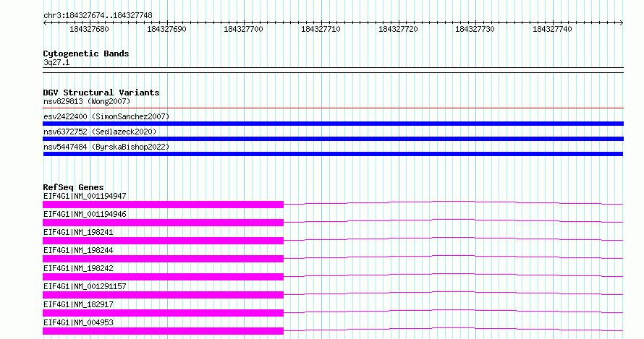644x339 pixels.
Task: Open variant esv2422400 (SimonSanchez2007) label
Action: click(x=106, y=116)
